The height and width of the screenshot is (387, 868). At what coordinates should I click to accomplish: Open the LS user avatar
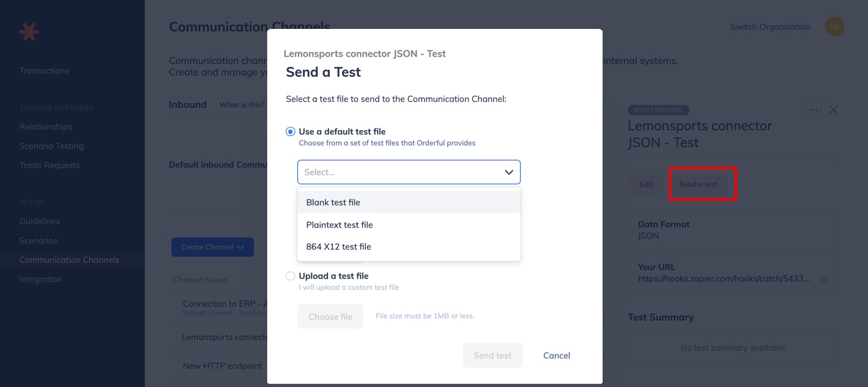tap(835, 27)
